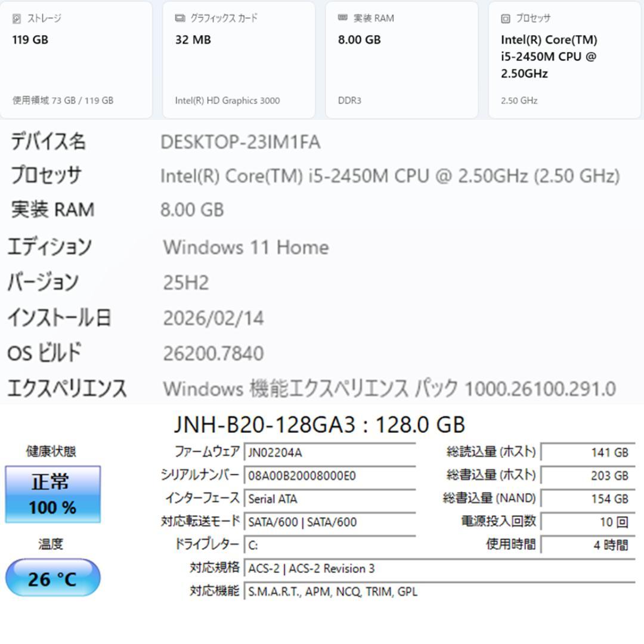Screen dimensions: 644x644
Task: Click the 総書込量 (ホスト) label
Action: tap(491, 475)
